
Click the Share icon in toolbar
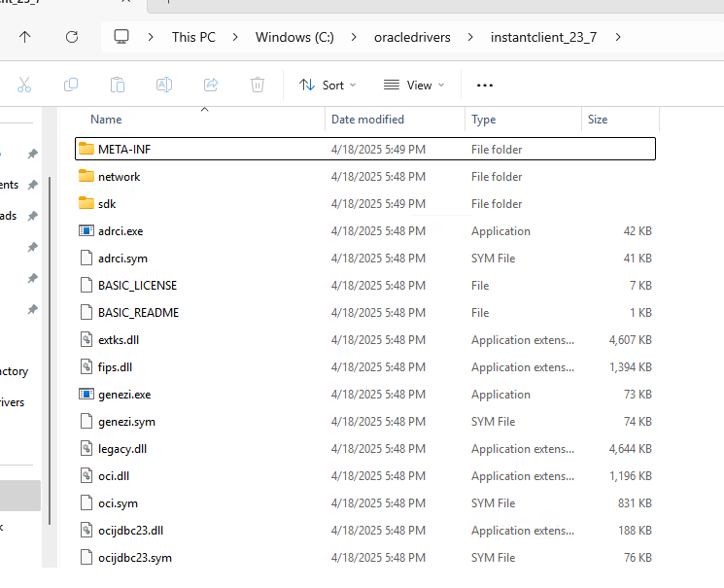point(211,85)
